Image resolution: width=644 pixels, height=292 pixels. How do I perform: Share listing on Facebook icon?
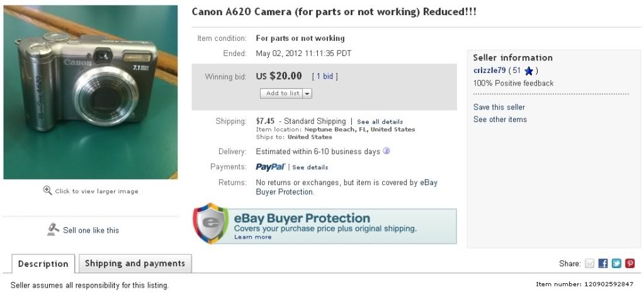[603, 264]
